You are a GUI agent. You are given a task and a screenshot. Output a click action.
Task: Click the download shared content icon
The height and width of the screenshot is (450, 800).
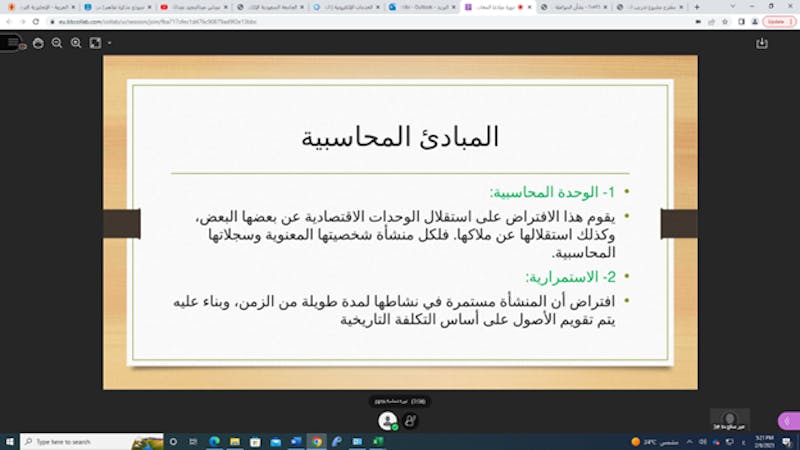[x=762, y=43]
